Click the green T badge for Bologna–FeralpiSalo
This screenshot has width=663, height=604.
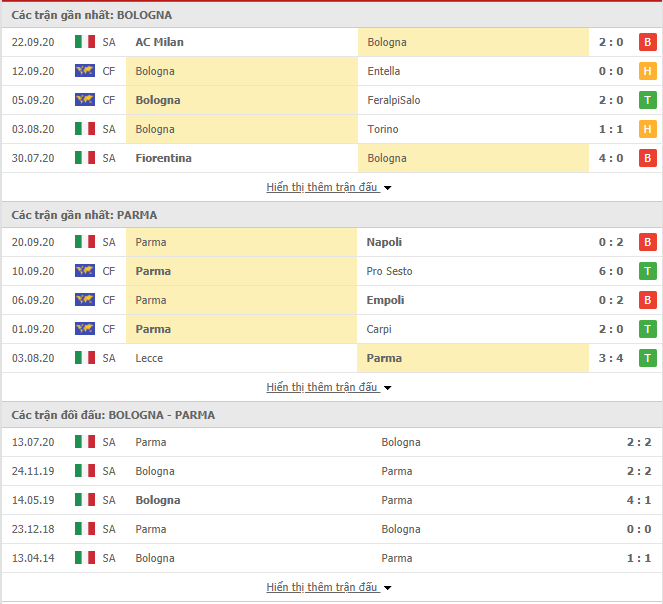click(647, 100)
